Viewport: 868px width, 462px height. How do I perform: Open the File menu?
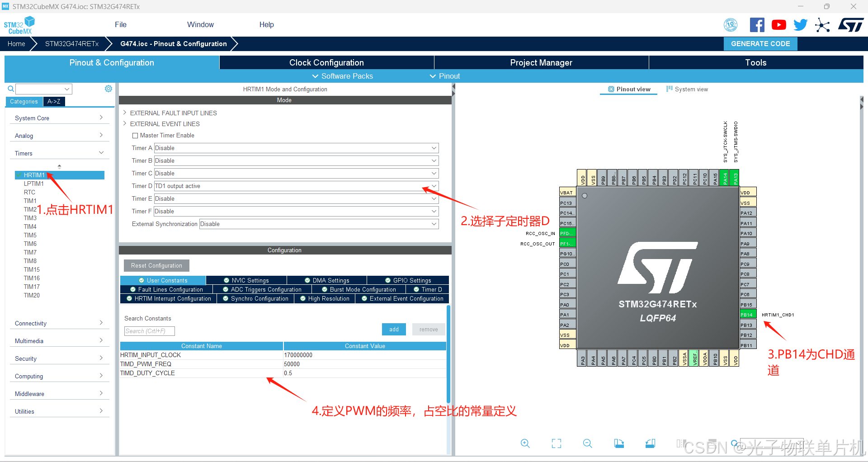tap(121, 24)
